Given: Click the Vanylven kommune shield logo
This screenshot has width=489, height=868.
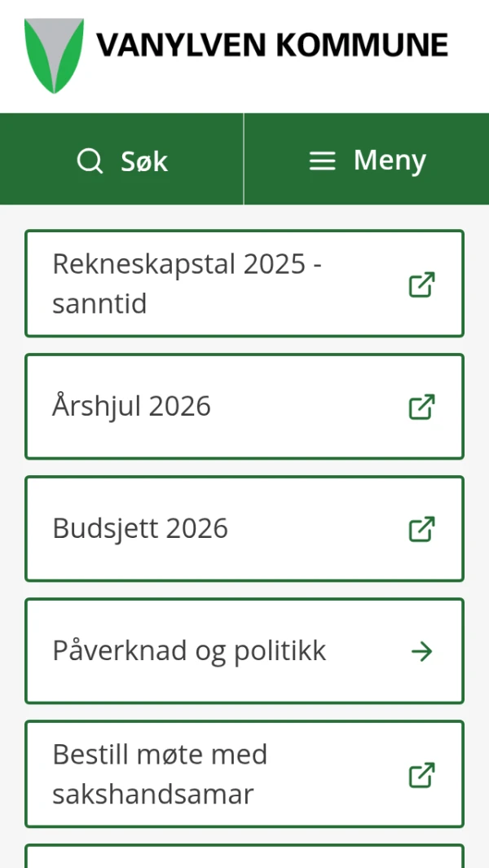Looking at the screenshot, I should 54,55.
